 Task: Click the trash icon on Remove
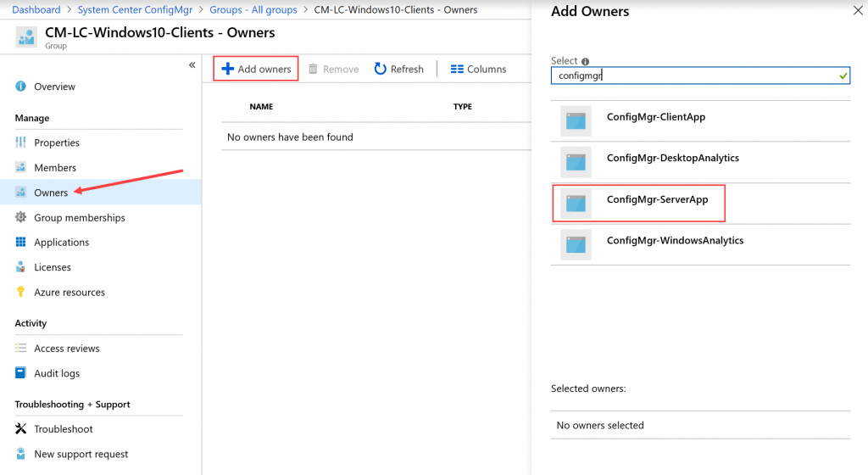click(313, 69)
